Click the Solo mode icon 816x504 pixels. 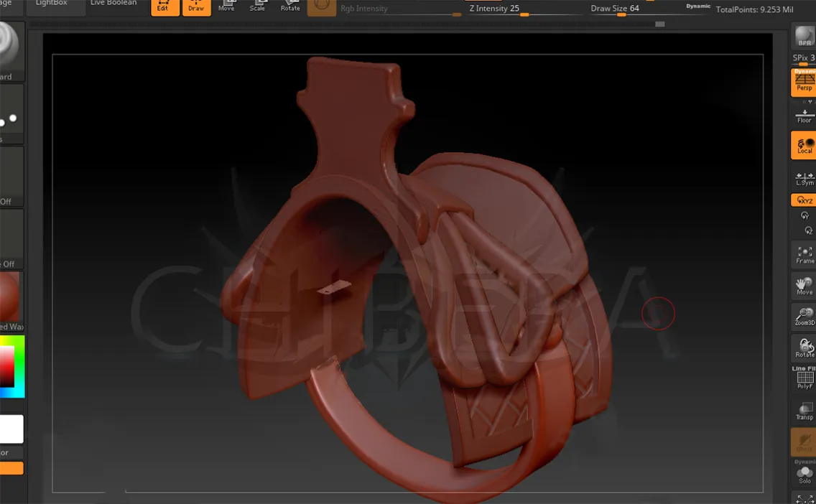point(804,474)
